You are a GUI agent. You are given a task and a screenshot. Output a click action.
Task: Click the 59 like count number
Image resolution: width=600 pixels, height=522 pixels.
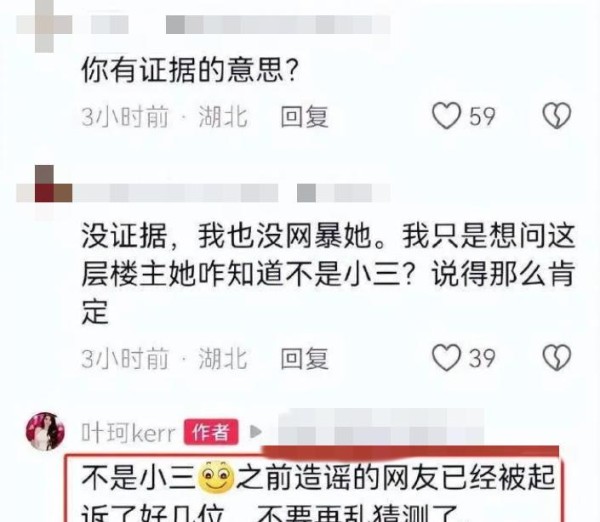tap(482, 116)
